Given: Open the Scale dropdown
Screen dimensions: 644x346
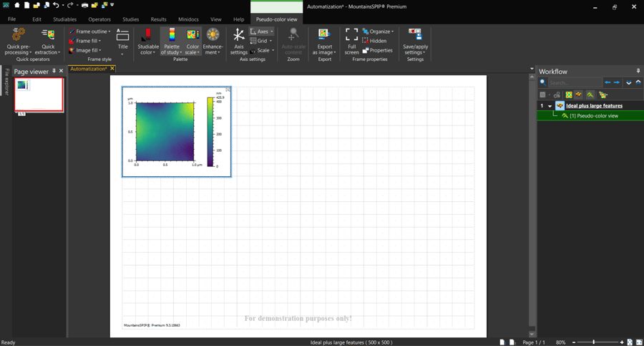Looking at the screenshot, I should 262,50.
